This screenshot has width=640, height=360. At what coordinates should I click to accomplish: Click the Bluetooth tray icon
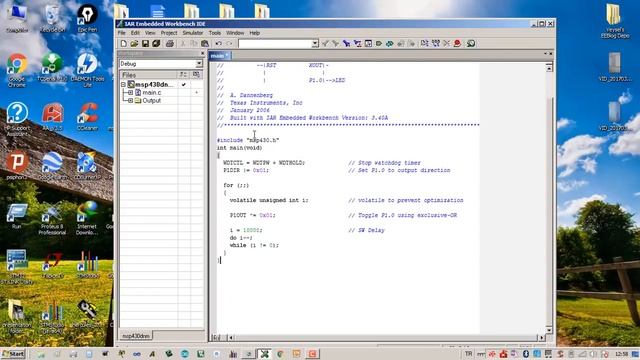[526, 354]
